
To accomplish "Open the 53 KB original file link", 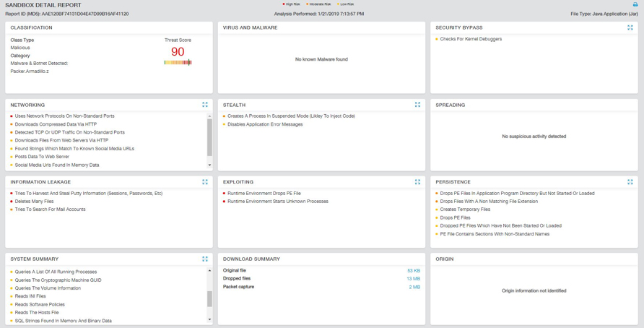I will [413, 271].
